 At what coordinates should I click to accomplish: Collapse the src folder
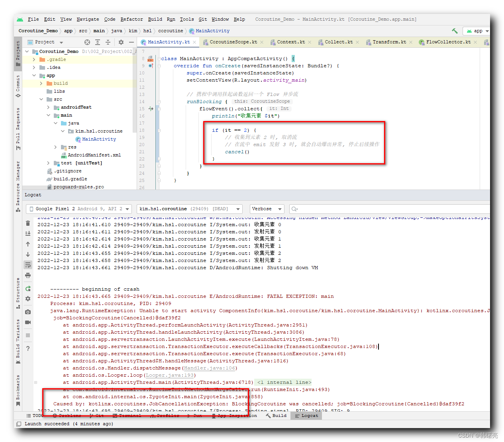pyautogui.click(x=41, y=99)
